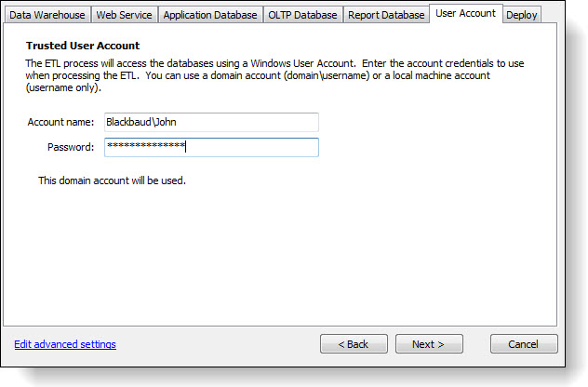Screen dimensions: 588x387
Task: Switch to the Data Warehouse tab
Action: point(47,15)
